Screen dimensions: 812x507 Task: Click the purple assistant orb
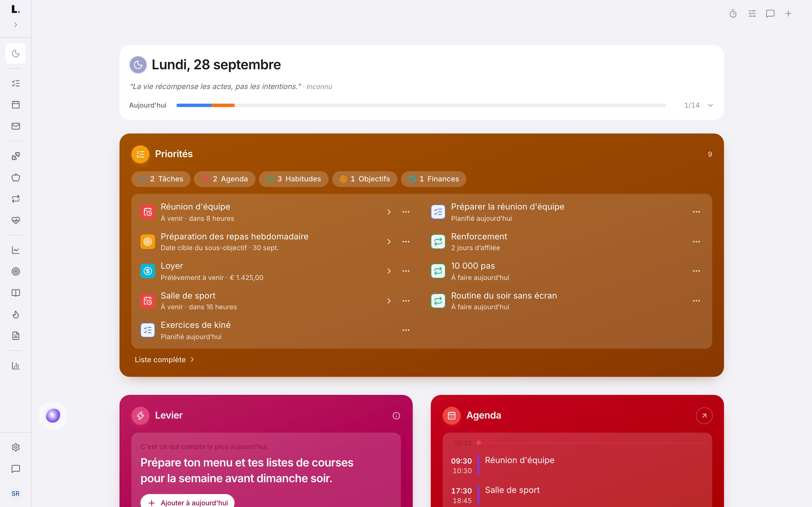[x=53, y=416]
